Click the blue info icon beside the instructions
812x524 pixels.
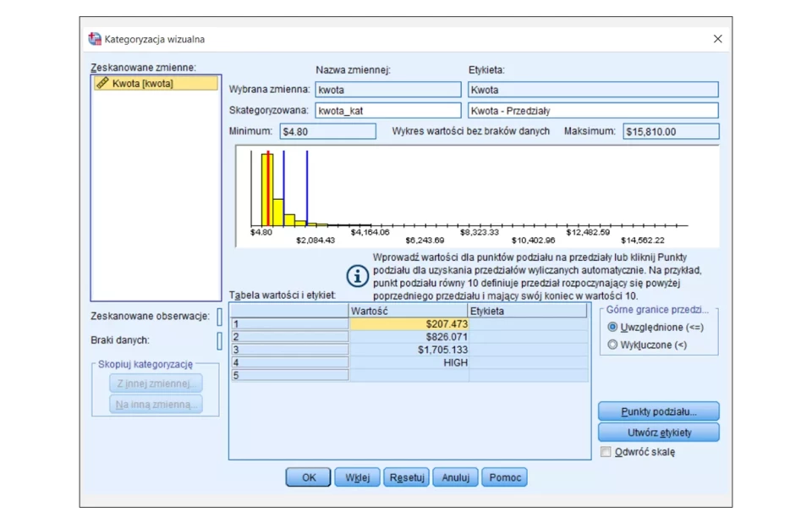(x=358, y=276)
